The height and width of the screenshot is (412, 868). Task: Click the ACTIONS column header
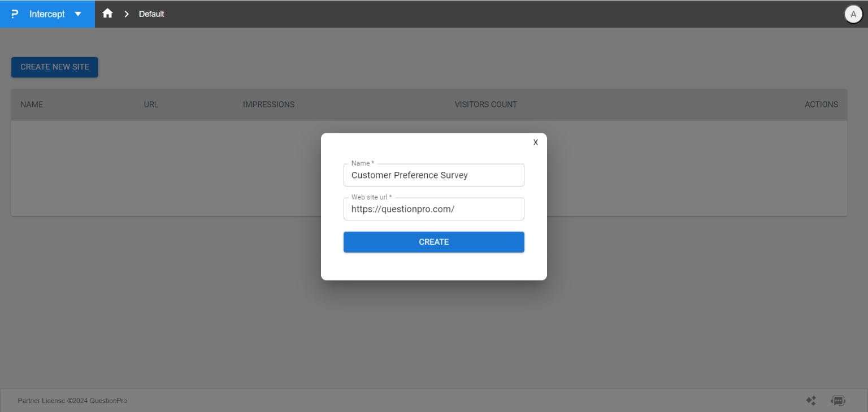coord(821,104)
